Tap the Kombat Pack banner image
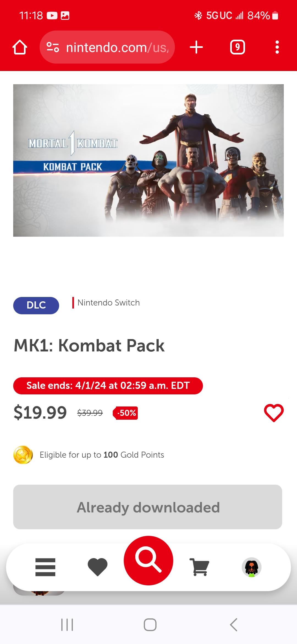The image size is (297, 644). point(148,160)
